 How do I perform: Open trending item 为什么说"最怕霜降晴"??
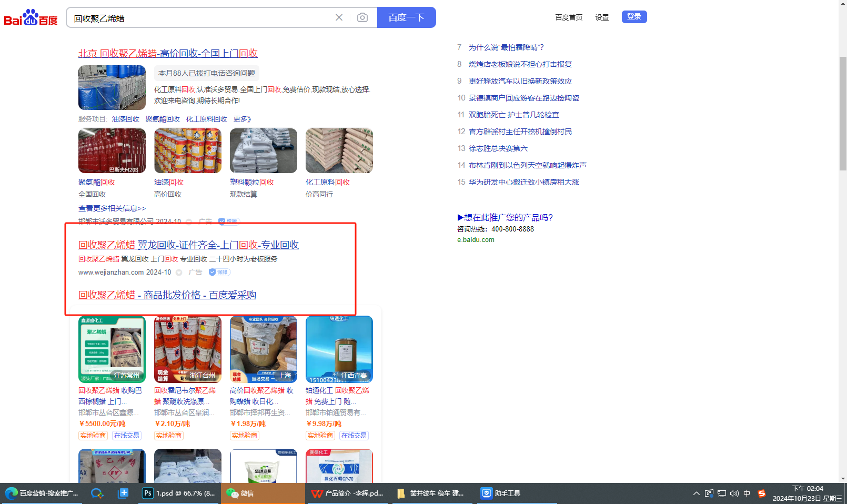(x=506, y=47)
